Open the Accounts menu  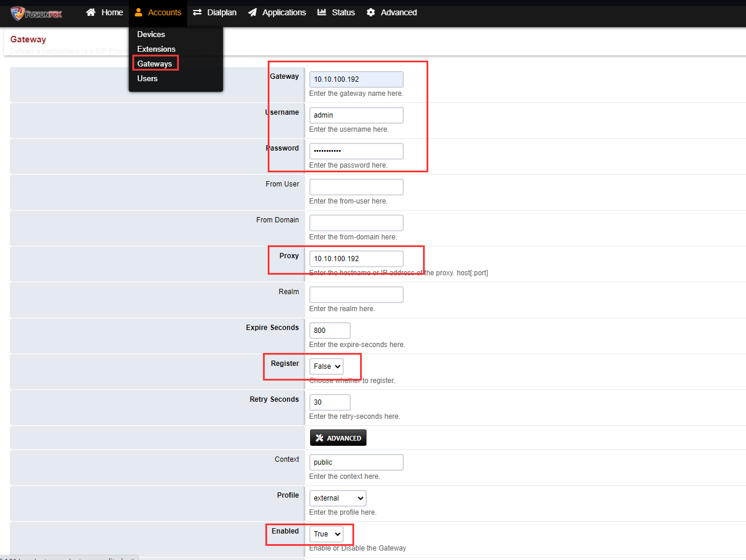(x=158, y=12)
